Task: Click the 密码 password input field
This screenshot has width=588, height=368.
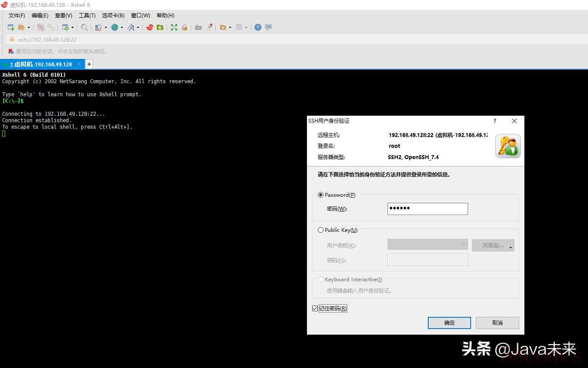Action: pyautogui.click(x=427, y=208)
